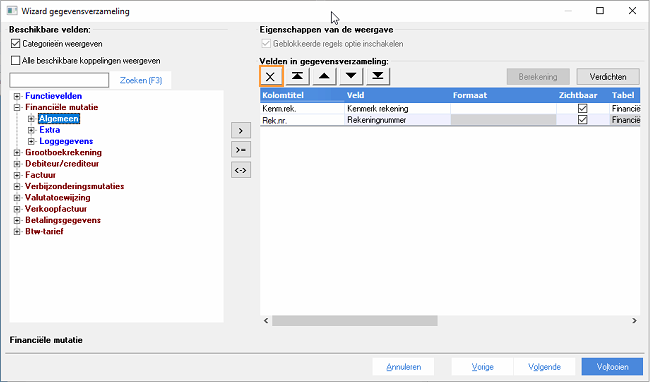Click the field search input box

click(59, 80)
